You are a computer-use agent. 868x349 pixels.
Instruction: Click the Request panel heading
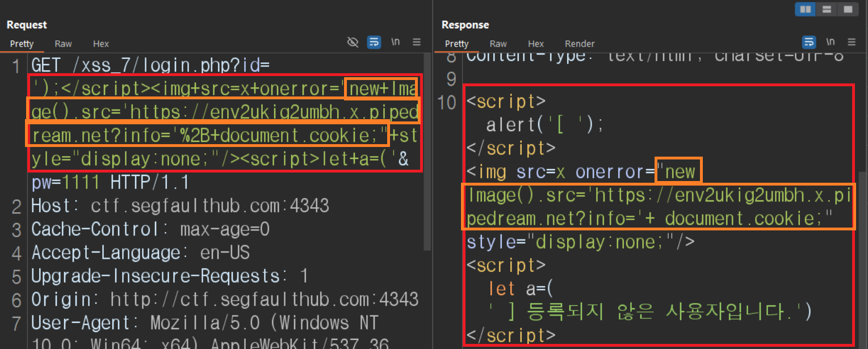[x=27, y=25]
